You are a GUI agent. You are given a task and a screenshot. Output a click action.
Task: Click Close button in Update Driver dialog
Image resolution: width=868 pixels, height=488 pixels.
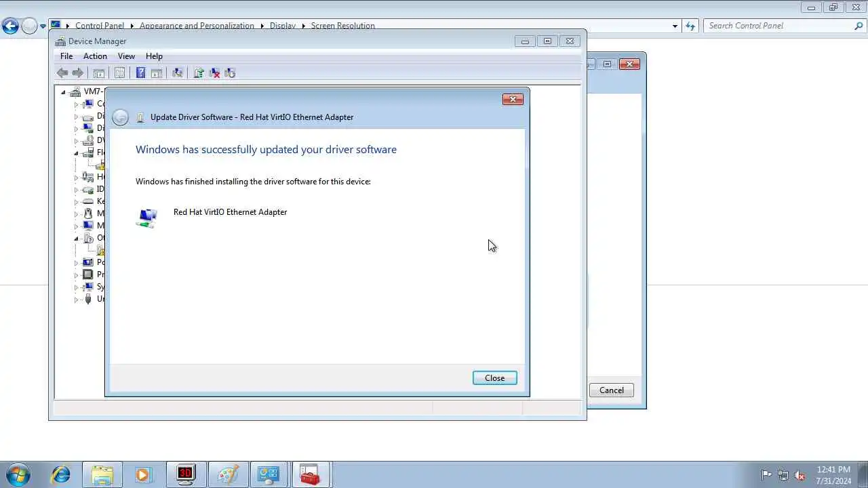[495, 378]
